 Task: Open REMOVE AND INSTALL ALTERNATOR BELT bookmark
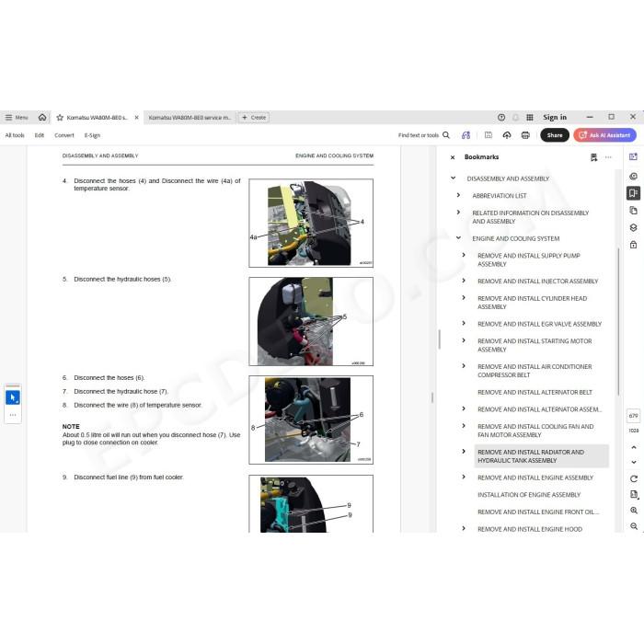[535, 392]
